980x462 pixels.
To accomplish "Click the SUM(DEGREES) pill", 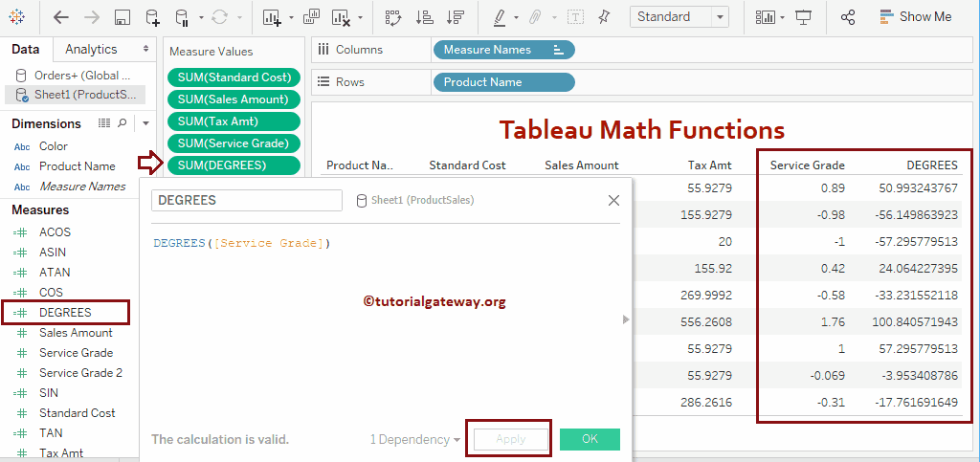I will click(x=234, y=165).
